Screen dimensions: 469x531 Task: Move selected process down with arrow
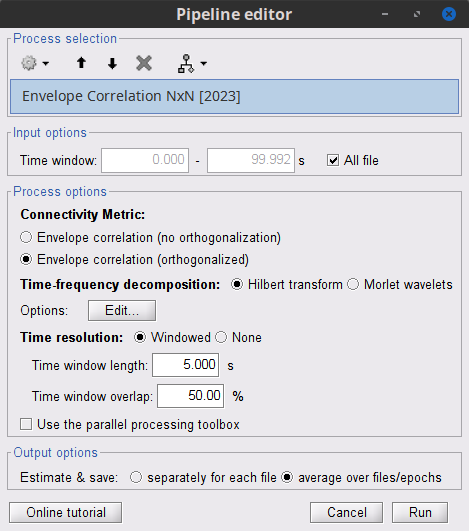click(112, 63)
